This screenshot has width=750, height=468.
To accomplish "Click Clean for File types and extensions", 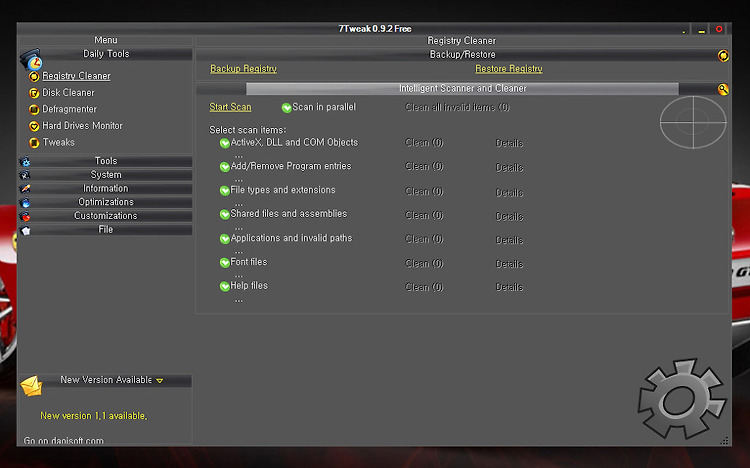I will [x=424, y=191].
